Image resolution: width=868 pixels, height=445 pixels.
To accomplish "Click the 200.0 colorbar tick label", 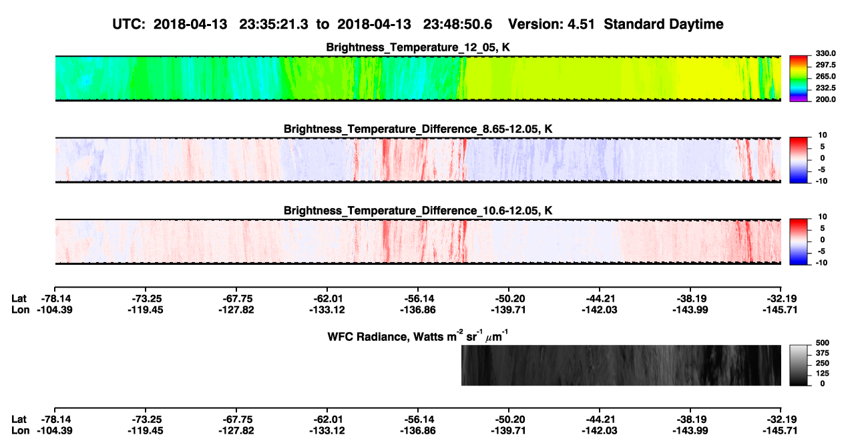I will pyautogui.click(x=824, y=99).
